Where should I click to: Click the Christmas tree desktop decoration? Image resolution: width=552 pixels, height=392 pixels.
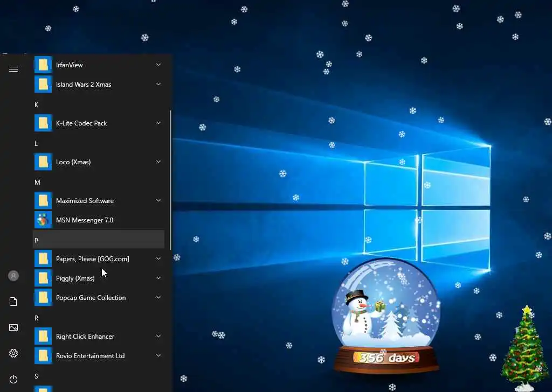coord(526,348)
